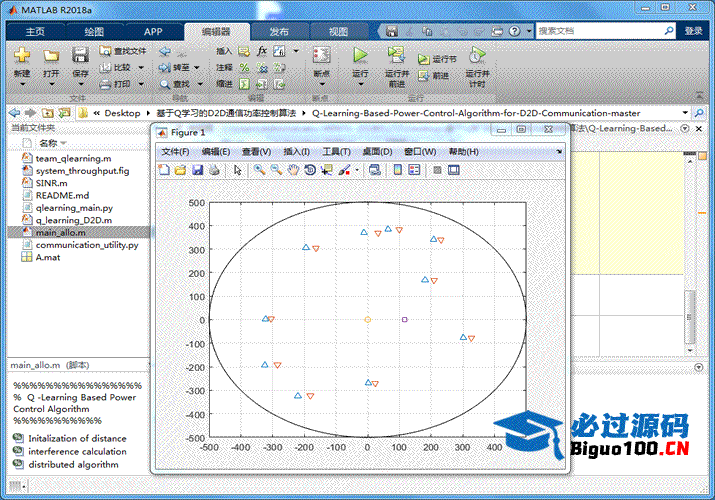Open the Print (打印) dropdown arrow

pos(141,84)
